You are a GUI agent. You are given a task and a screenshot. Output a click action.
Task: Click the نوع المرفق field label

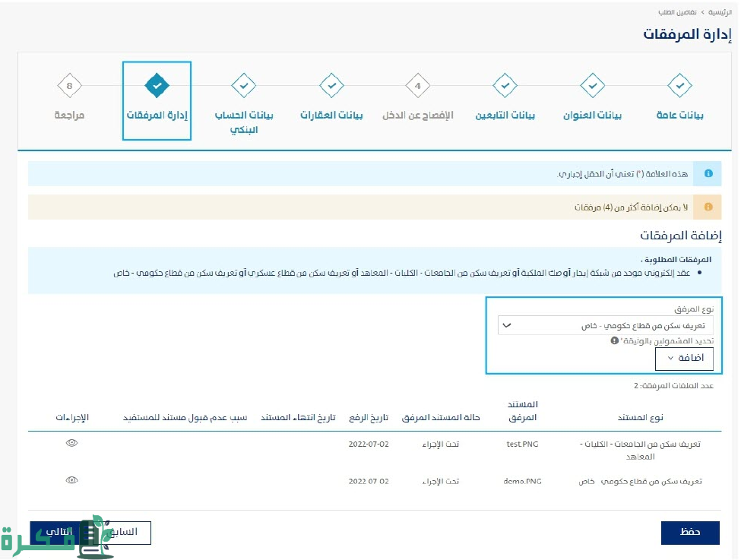(x=694, y=309)
